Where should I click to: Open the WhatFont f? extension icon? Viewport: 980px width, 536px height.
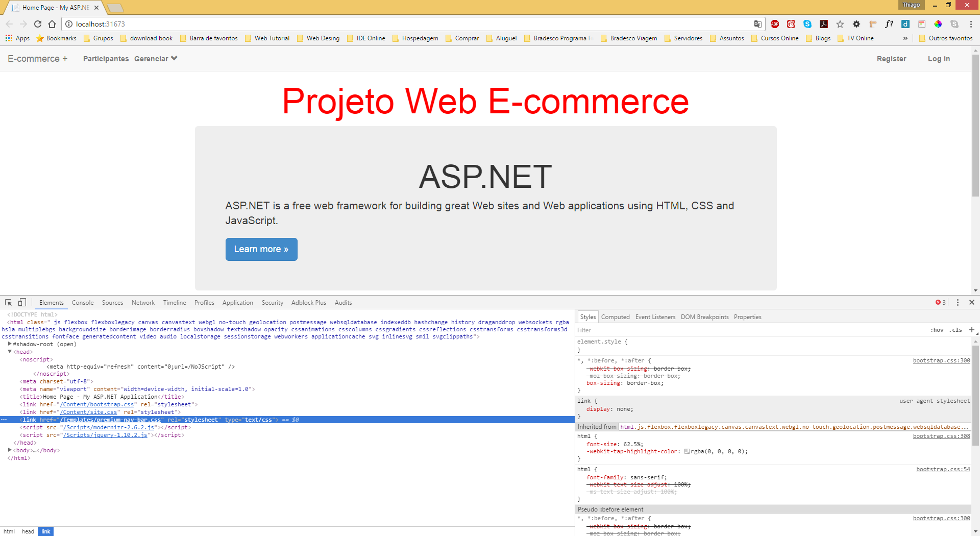click(x=889, y=24)
